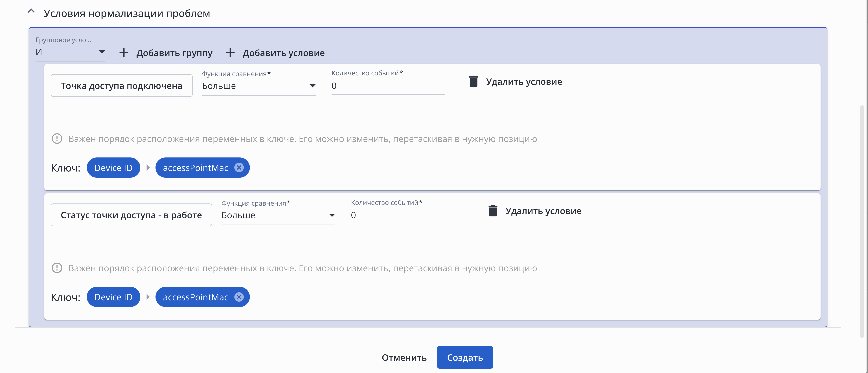Screen dimensions: 868x373
Task: Select the «Точка доступа подключена» event box
Action: coord(121,86)
